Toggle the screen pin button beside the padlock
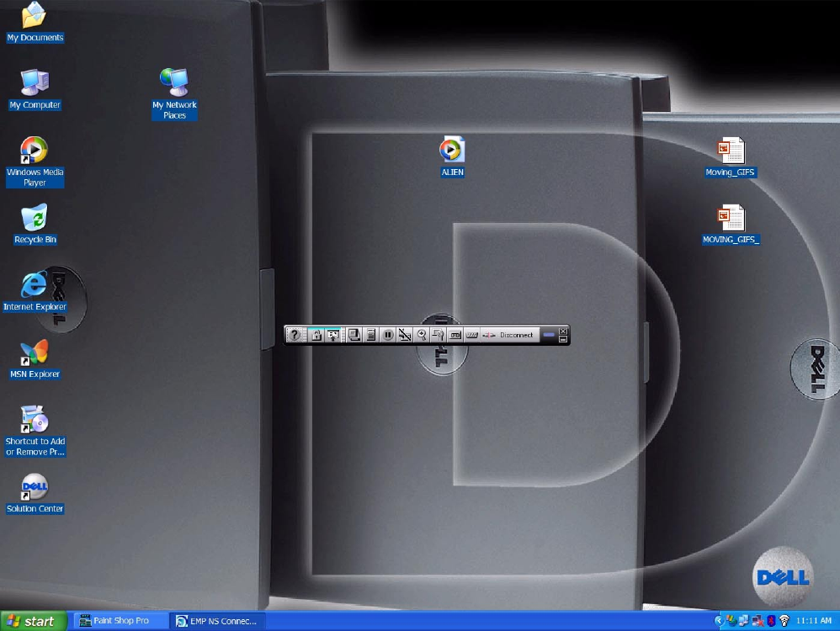The width and height of the screenshot is (840, 631). 333,335
